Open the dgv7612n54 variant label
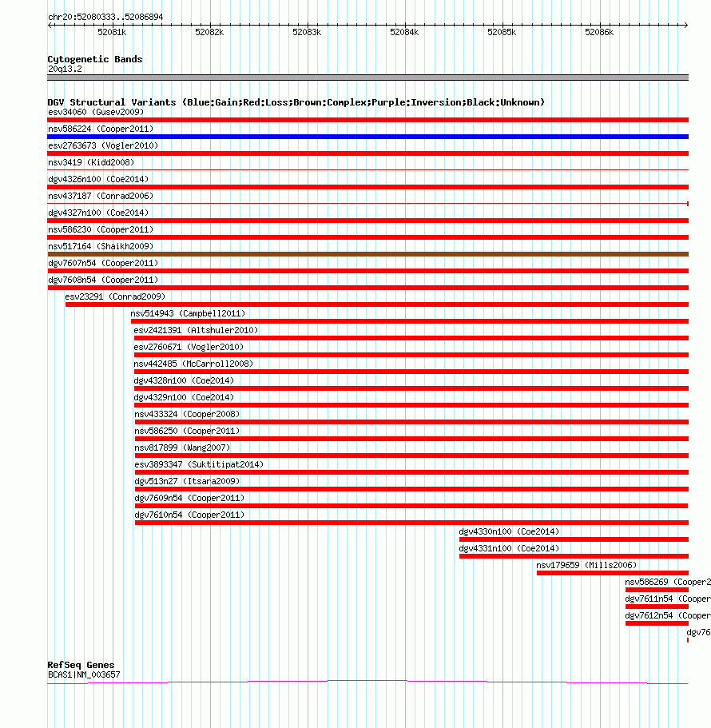The width and height of the screenshot is (711, 728). pos(668,615)
